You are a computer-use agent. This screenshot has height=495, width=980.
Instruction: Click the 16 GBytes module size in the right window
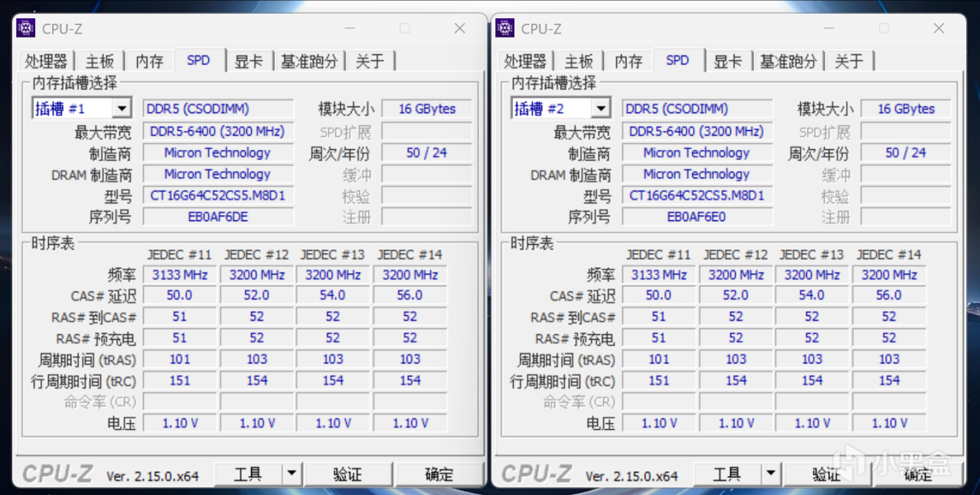pyautogui.click(x=906, y=109)
